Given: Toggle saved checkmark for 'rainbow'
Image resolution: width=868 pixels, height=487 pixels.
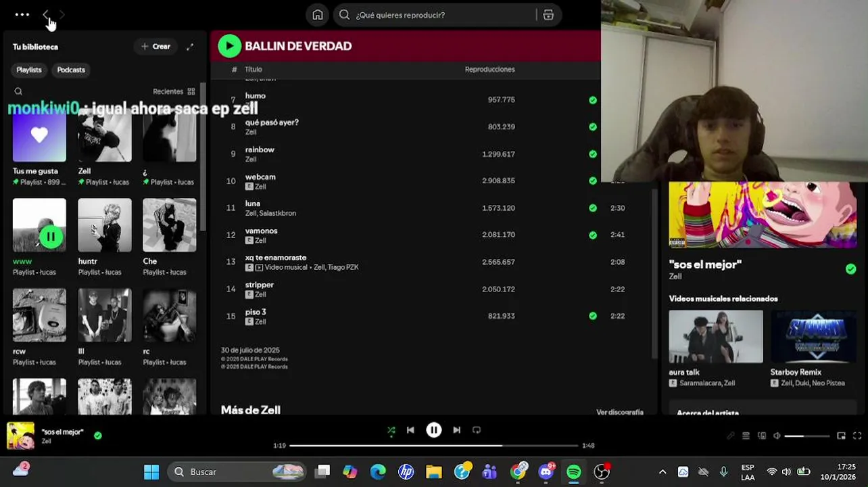Looking at the screenshot, I should [593, 154].
